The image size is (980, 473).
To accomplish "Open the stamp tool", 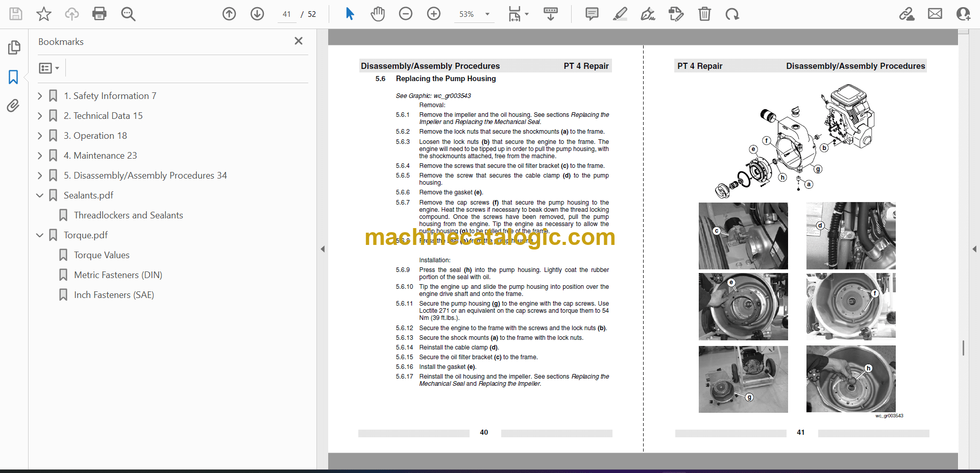I will (676, 14).
